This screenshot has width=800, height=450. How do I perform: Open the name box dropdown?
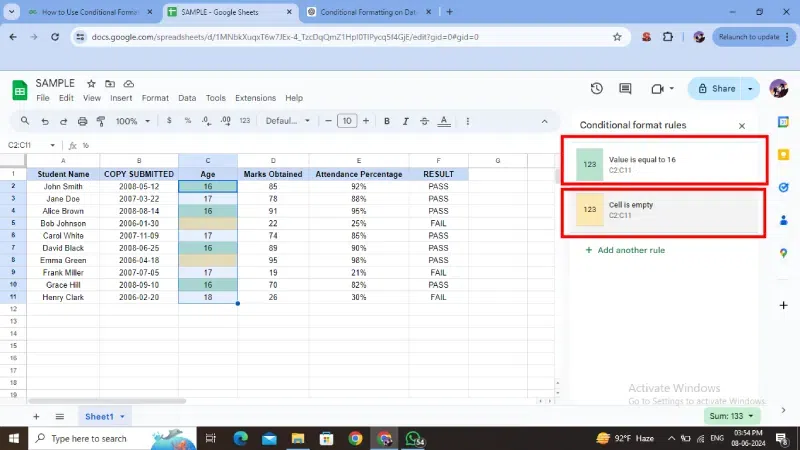pos(52,145)
